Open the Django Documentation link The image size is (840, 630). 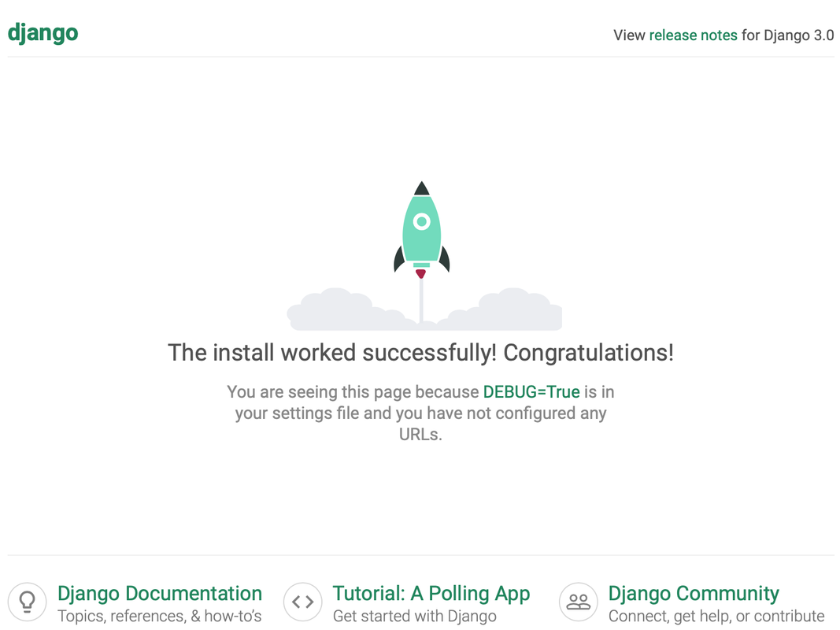point(160,594)
